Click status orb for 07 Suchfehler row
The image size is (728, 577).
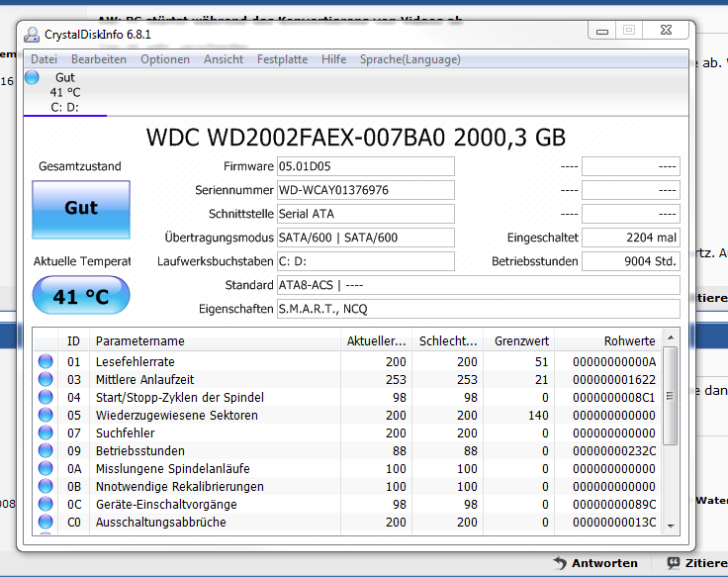coord(45,433)
